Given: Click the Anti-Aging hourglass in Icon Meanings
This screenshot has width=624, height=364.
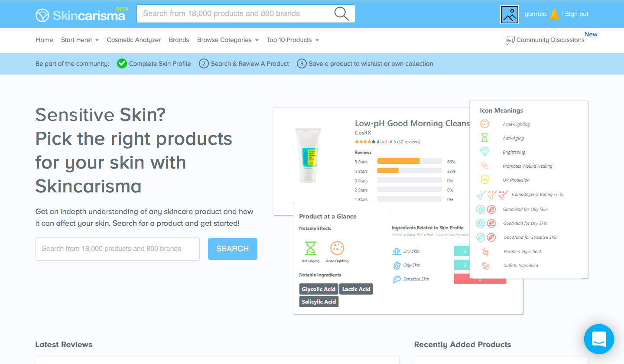Looking at the screenshot, I should 484,138.
